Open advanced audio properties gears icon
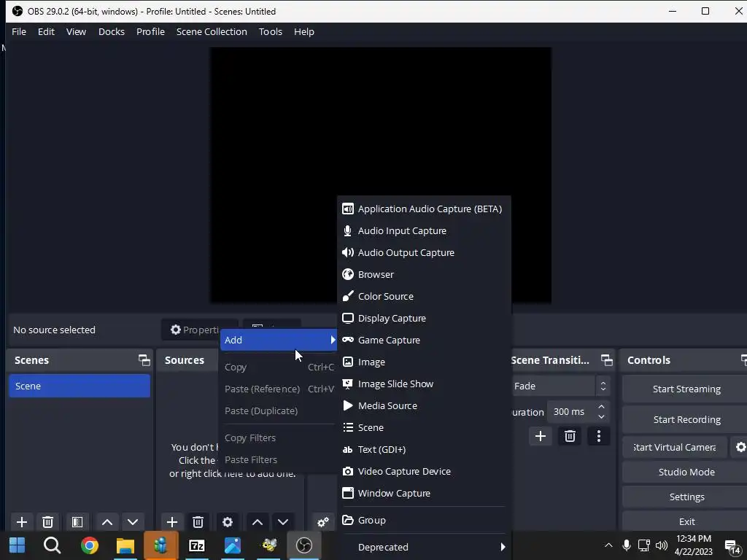747x560 pixels. tap(323, 522)
